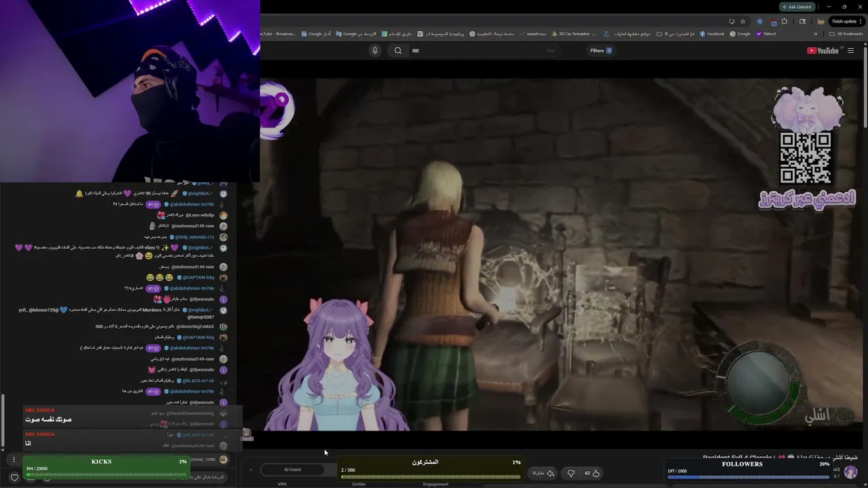Open the طريق الإسلام bookmark
Screen dimensions: 868x488
coord(397,34)
